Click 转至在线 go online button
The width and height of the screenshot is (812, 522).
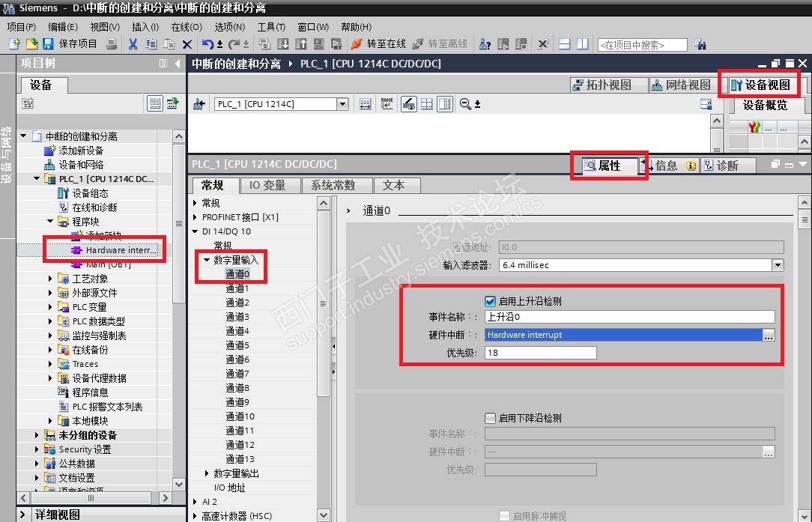coord(379,44)
